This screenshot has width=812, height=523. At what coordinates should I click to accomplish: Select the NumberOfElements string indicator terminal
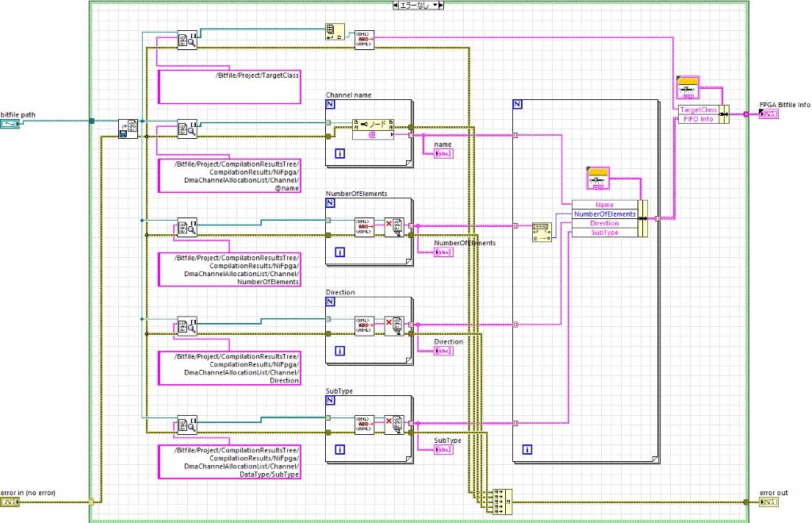click(443, 252)
